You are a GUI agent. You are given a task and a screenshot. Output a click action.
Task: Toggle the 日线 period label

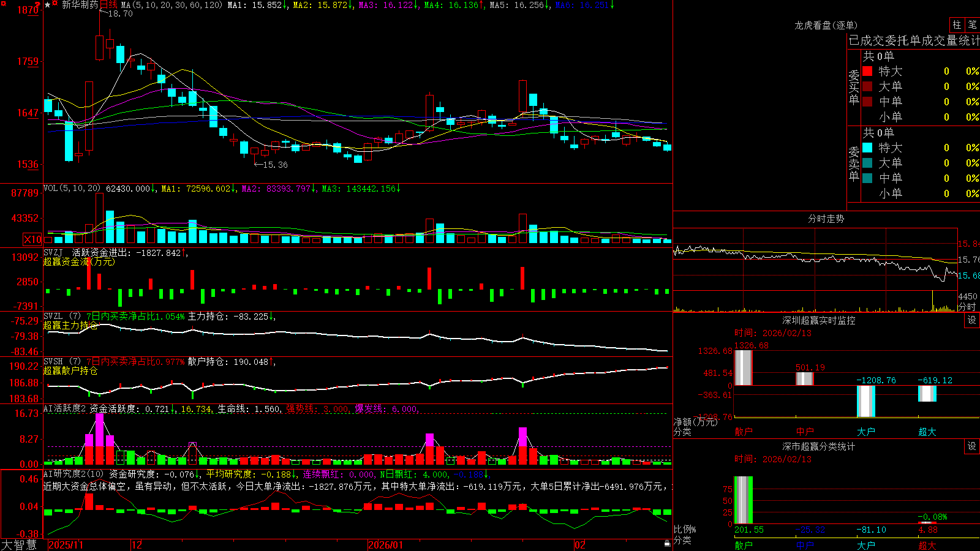(x=108, y=5)
